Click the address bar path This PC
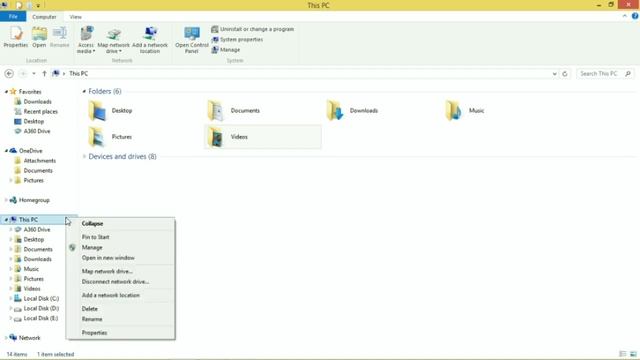This screenshot has width=640, height=360. click(x=78, y=73)
